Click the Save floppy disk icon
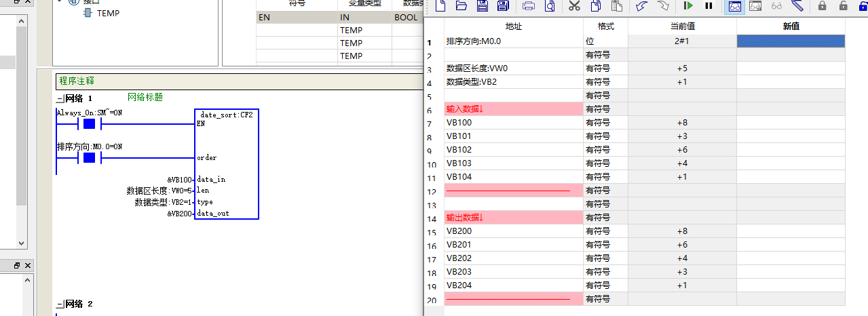Image resolution: width=868 pixels, height=316 pixels. (x=482, y=6)
